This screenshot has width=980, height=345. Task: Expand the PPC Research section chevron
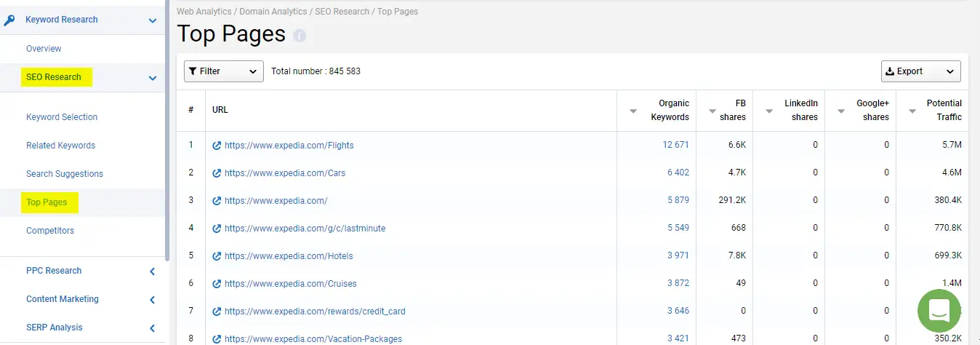click(x=153, y=271)
